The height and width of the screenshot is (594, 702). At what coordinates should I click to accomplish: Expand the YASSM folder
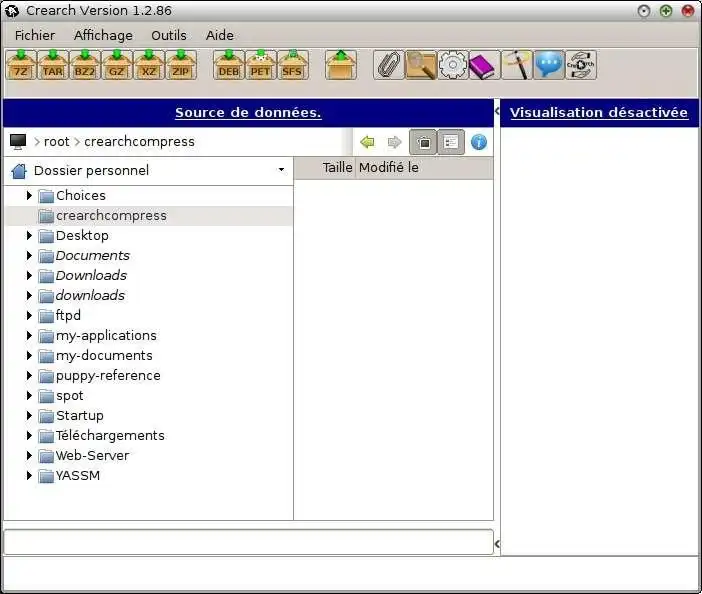(x=29, y=476)
